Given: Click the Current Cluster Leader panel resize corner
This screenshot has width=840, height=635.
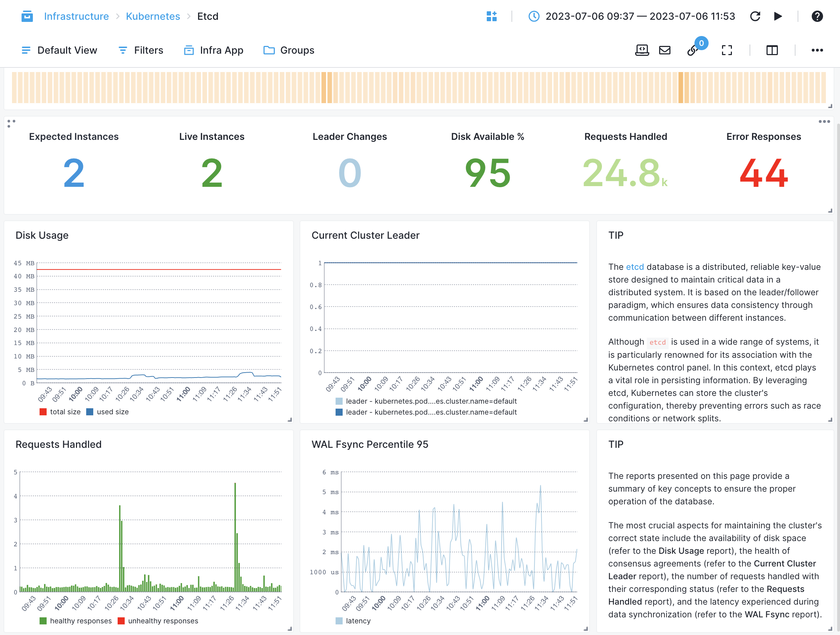Looking at the screenshot, I should [x=586, y=420].
